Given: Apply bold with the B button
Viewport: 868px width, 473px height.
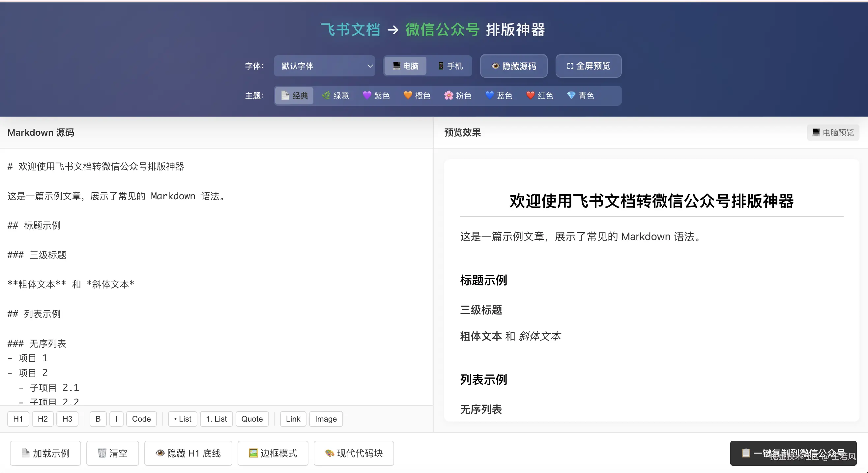Looking at the screenshot, I should point(98,419).
